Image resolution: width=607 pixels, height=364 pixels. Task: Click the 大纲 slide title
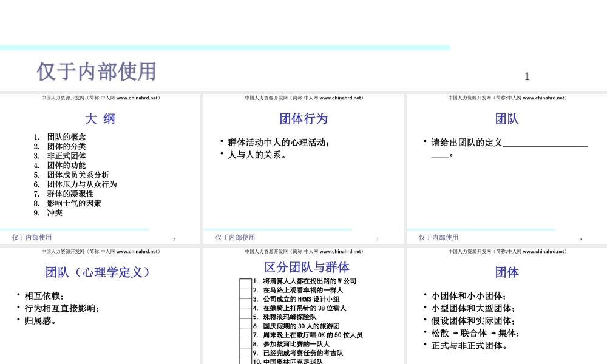100,119
